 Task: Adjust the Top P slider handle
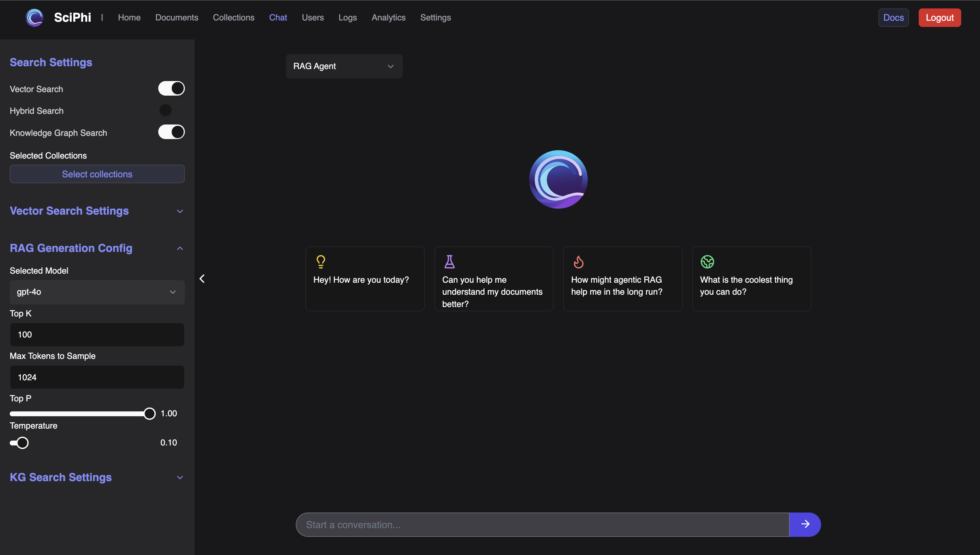coord(149,414)
